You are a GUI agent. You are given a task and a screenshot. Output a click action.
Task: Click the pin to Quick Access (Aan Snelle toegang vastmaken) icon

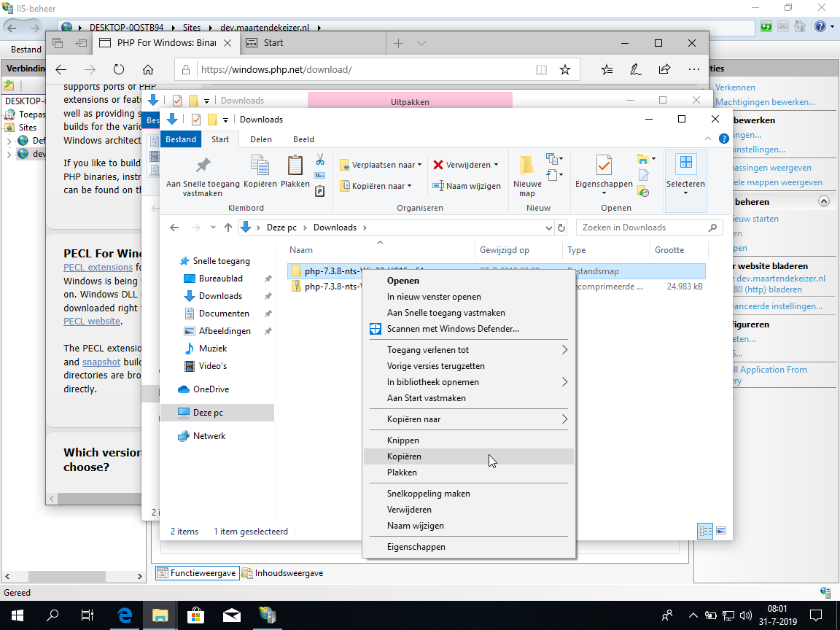click(203, 165)
